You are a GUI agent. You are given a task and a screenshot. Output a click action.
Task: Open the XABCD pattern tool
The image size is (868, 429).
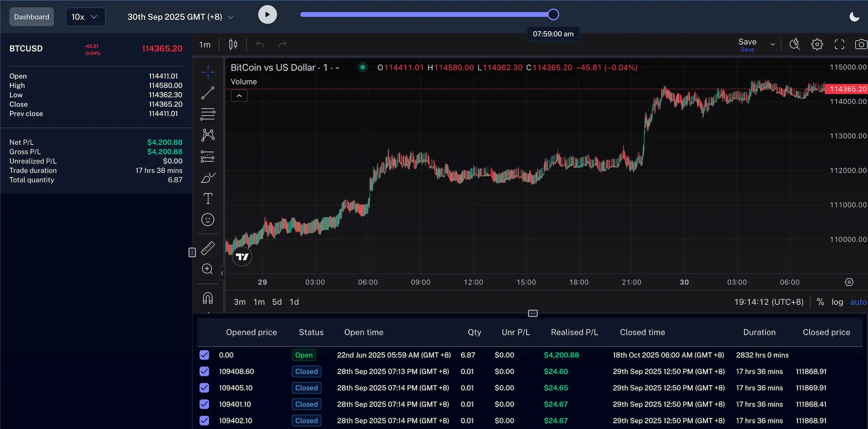tap(207, 135)
